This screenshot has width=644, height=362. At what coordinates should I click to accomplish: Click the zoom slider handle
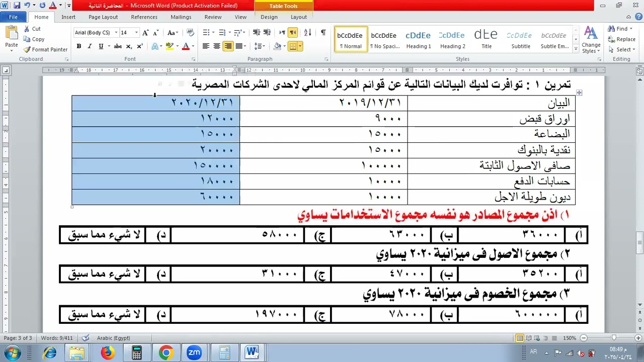[614, 338]
